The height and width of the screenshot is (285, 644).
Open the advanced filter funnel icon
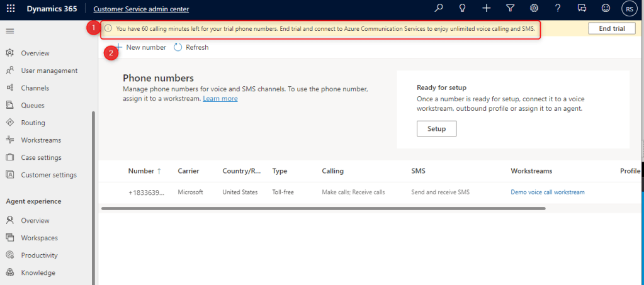pyautogui.click(x=510, y=8)
